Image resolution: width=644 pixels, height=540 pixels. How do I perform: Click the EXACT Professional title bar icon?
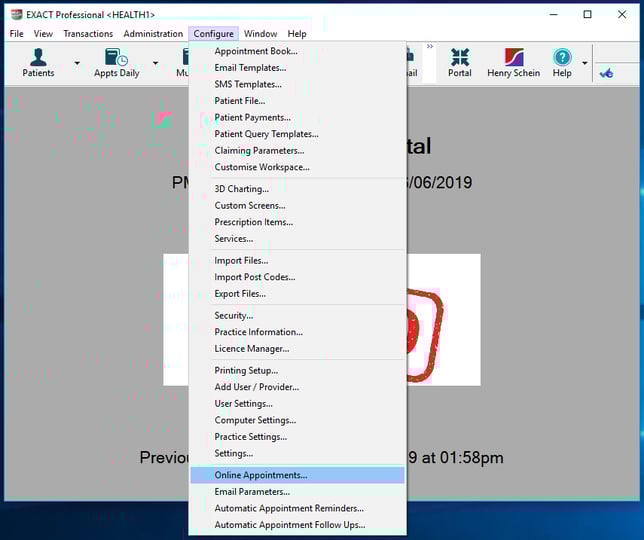tap(16, 14)
